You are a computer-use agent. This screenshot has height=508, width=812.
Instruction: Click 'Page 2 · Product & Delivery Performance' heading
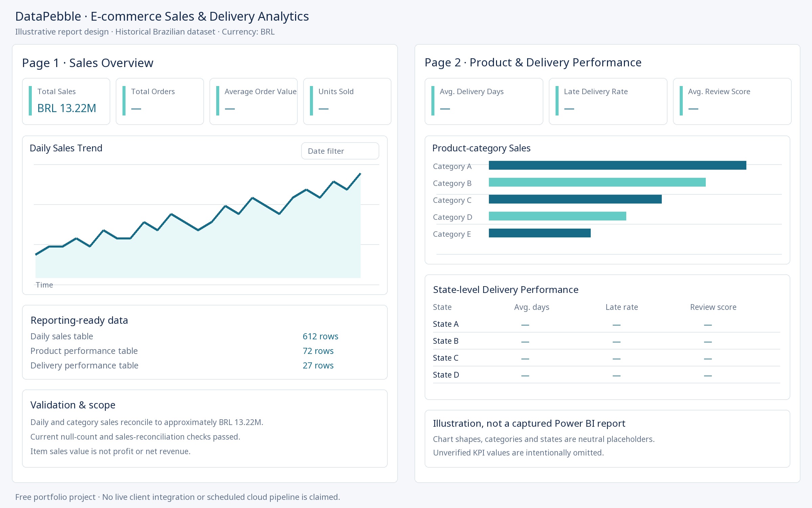[533, 63]
